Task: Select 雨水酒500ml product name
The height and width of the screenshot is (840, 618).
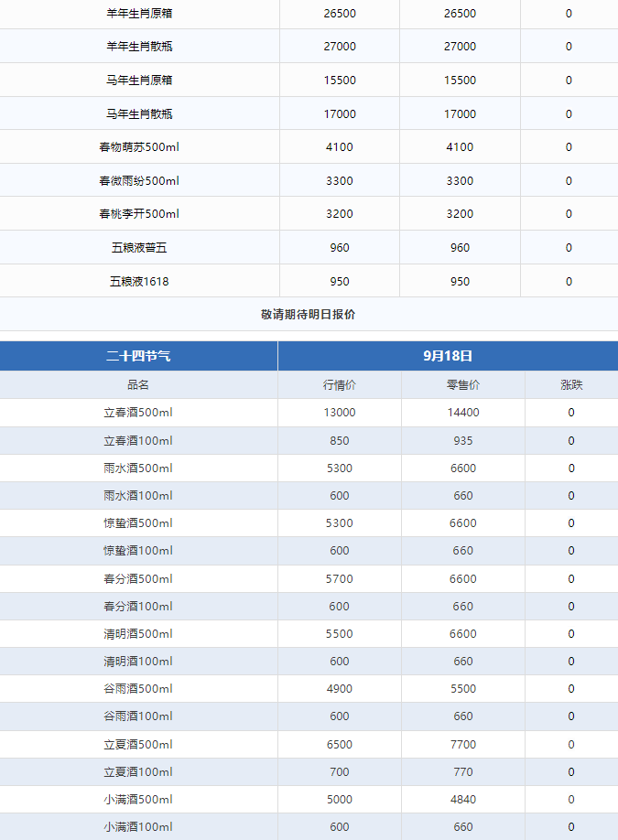Action: pos(138,468)
